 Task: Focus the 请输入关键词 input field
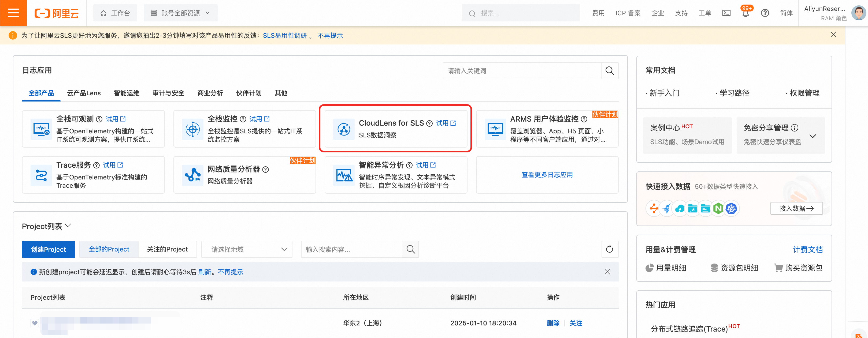[x=522, y=71]
